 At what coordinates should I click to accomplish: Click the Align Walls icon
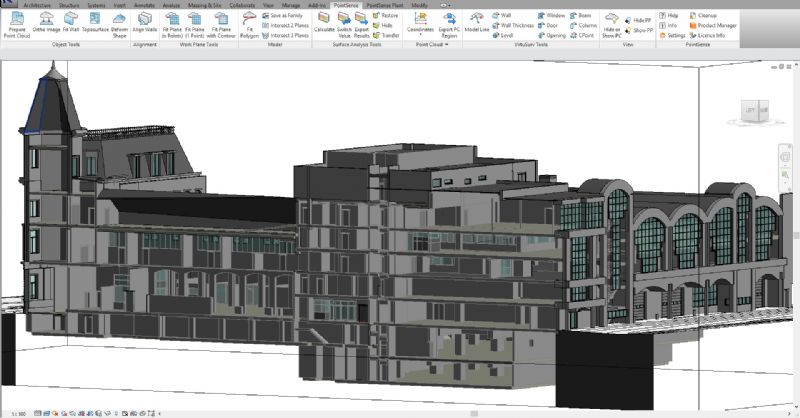pos(145,24)
